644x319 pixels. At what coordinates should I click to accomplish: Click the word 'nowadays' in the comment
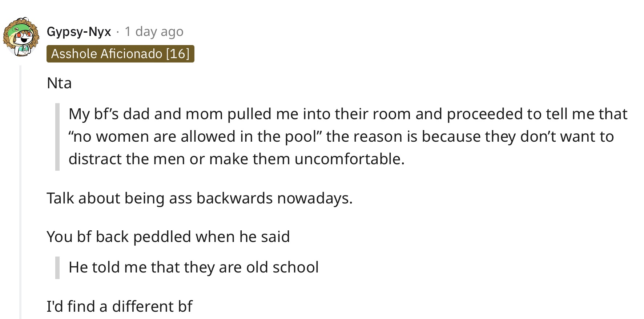(x=315, y=198)
